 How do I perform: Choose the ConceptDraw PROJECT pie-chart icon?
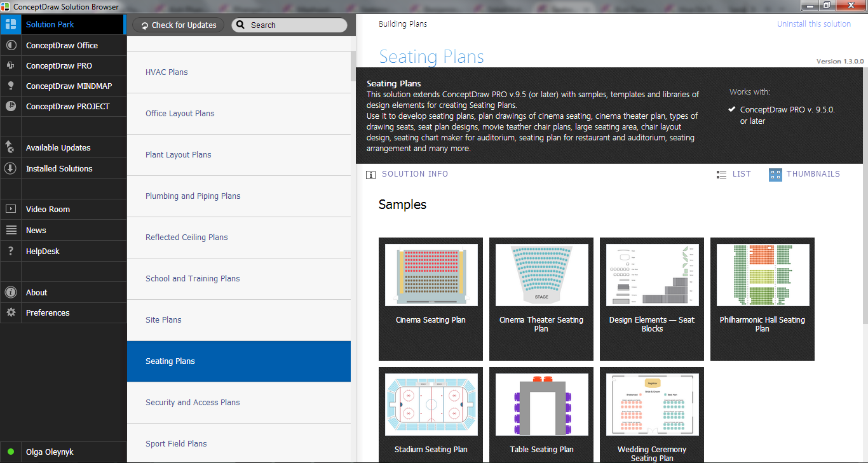point(10,106)
